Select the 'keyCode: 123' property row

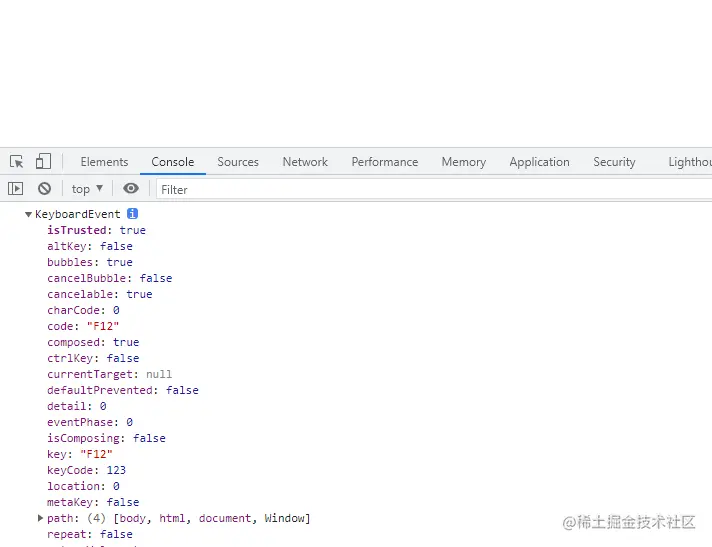pyautogui.click(x=86, y=470)
